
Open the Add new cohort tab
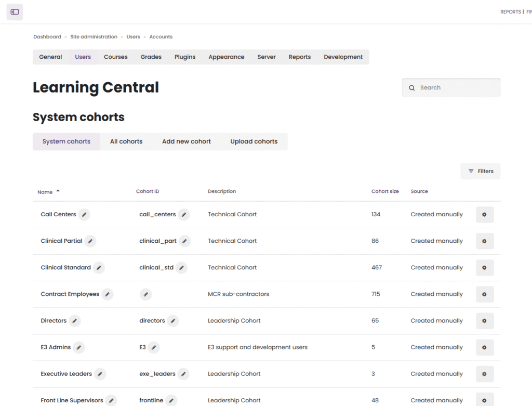[187, 141]
